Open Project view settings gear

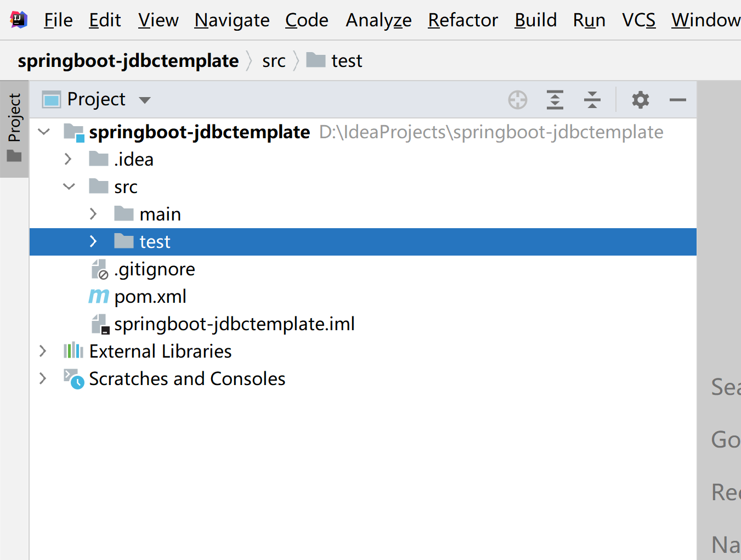640,99
